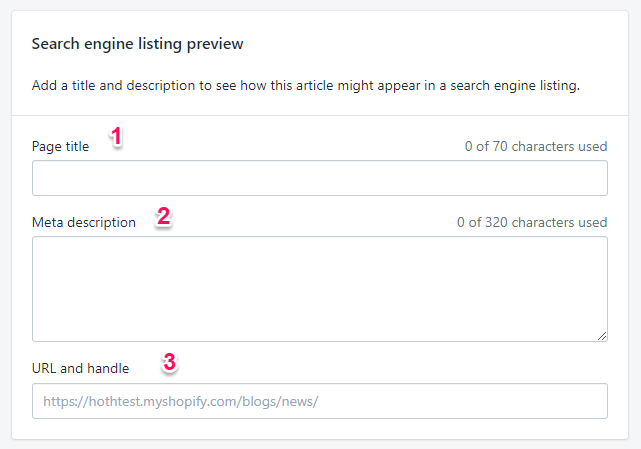Focus the Meta description text area
The width and height of the screenshot is (641, 449).
(319, 289)
